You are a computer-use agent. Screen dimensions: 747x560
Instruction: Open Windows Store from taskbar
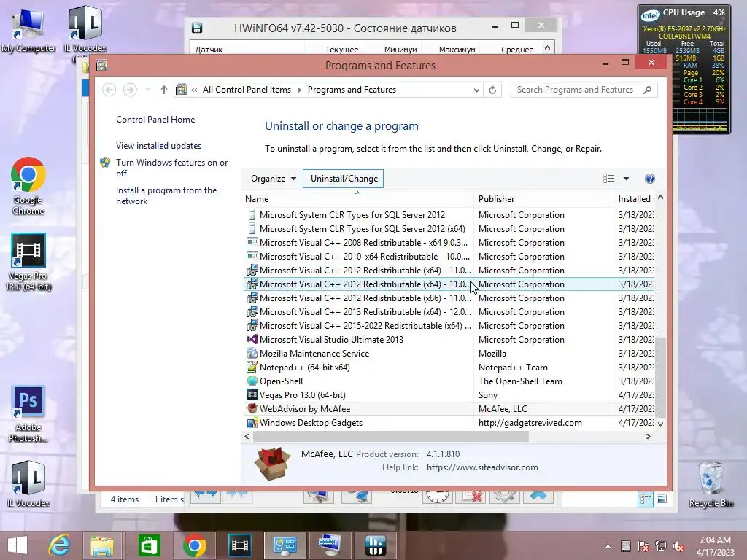(149, 545)
